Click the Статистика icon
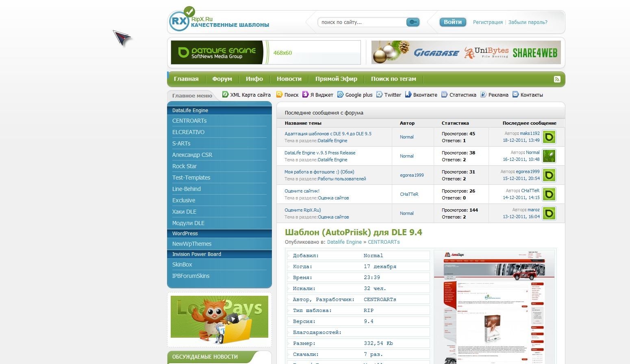630x364 pixels. click(444, 94)
